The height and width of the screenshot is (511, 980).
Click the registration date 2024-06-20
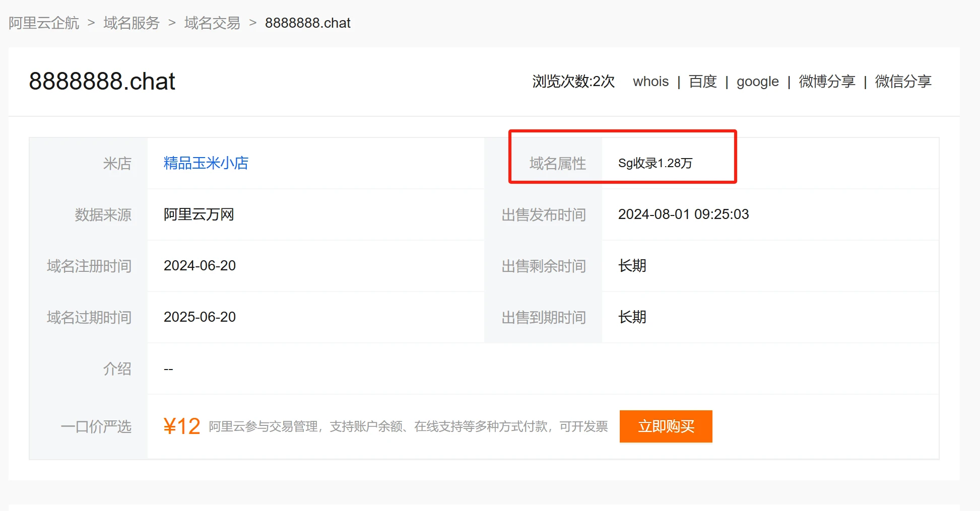click(200, 266)
